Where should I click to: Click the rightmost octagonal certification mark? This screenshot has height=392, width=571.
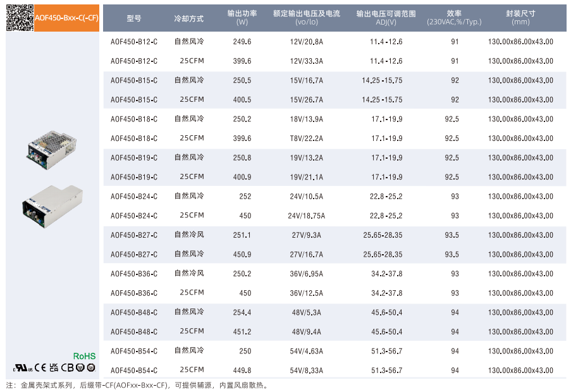(91, 367)
